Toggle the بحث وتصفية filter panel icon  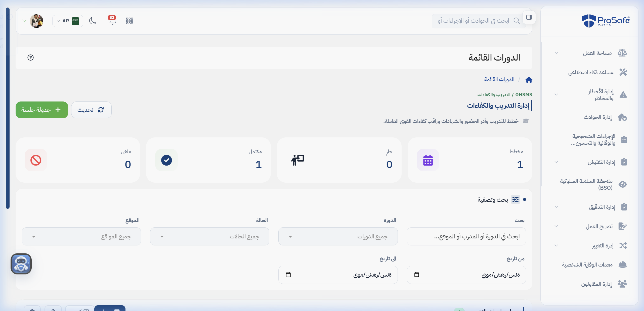click(x=516, y=199)
